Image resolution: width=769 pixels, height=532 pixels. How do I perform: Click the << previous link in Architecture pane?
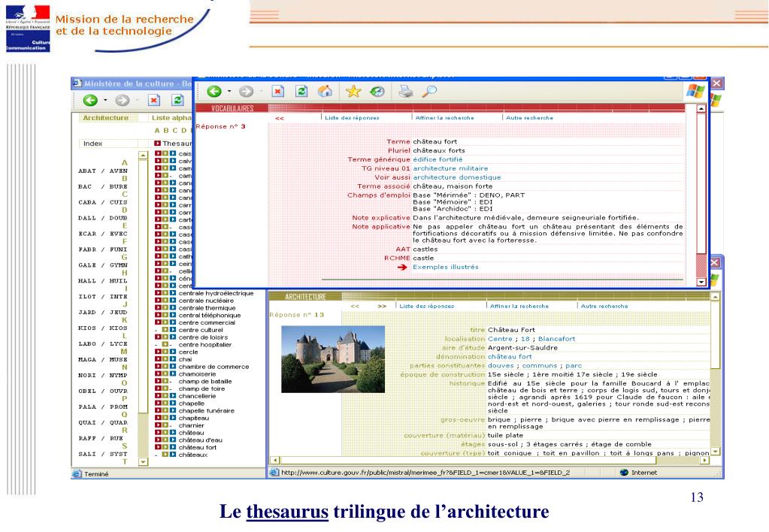[355, 306]
